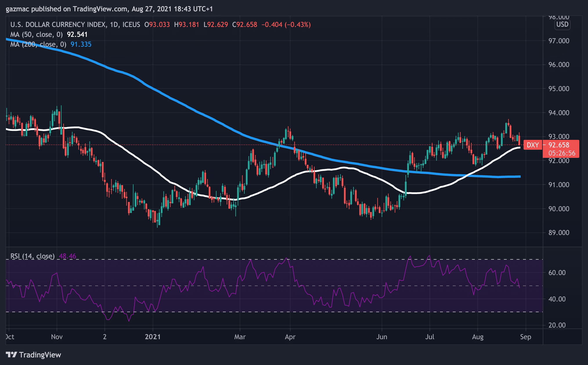Image resolution: width=588 pixels, height=365 pixels.
Task: Click the 92.541 MA value
Action: (77, 35)
